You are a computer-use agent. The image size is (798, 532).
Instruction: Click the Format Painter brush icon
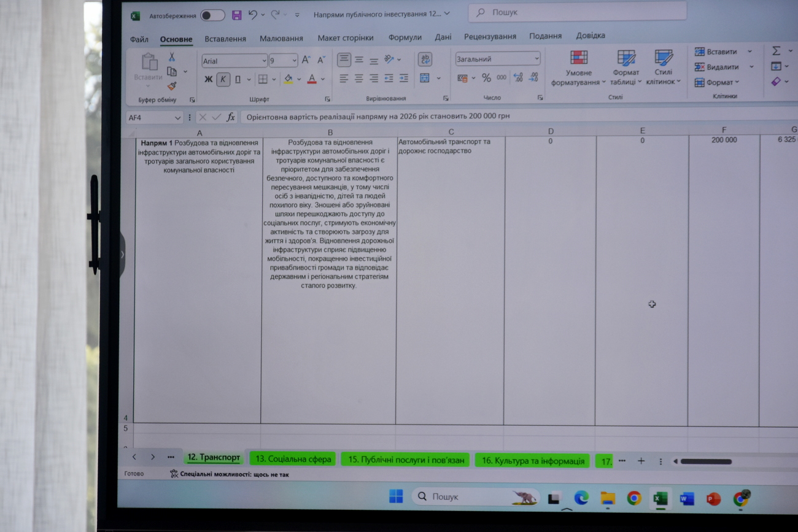coord(172,87)
